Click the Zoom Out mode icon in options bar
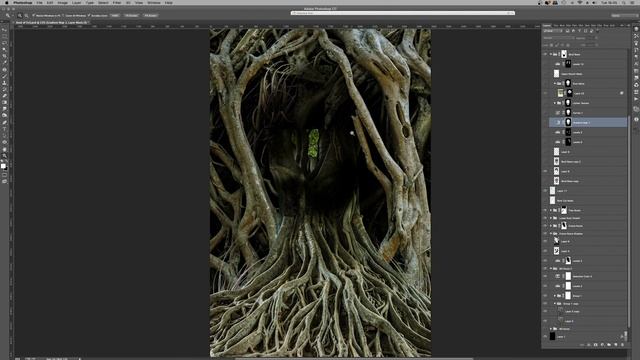 pos(26,16)
